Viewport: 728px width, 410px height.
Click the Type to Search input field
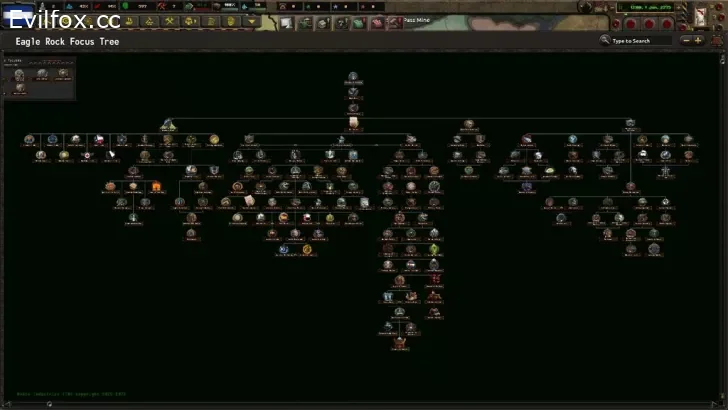pos(640,41)
